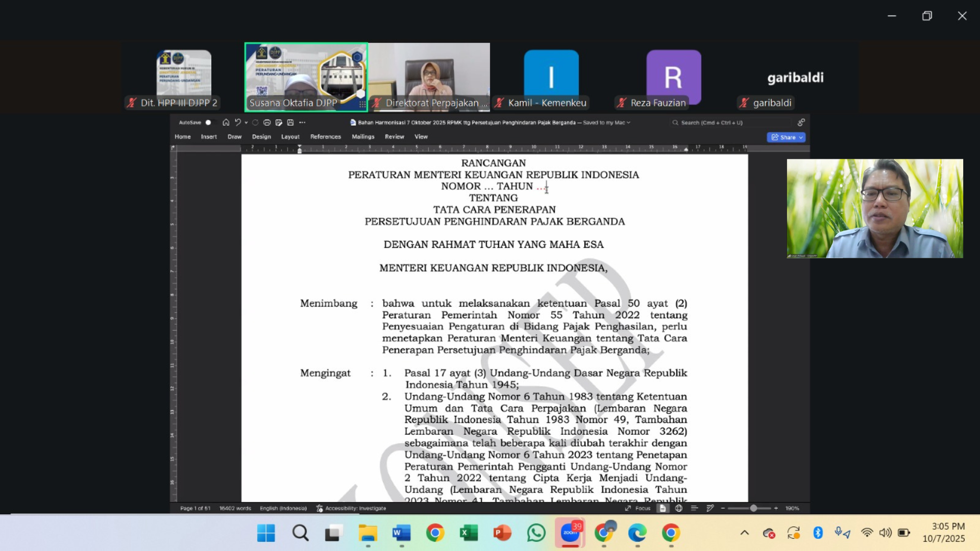Click the Print icon in quick toolbar

[267, 122]
